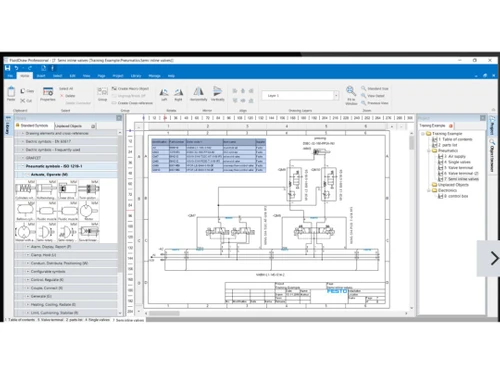Expand Electric symbols - EN 60617 category
The width and height of the screenshot is (500, 375).
pos(66,141)
